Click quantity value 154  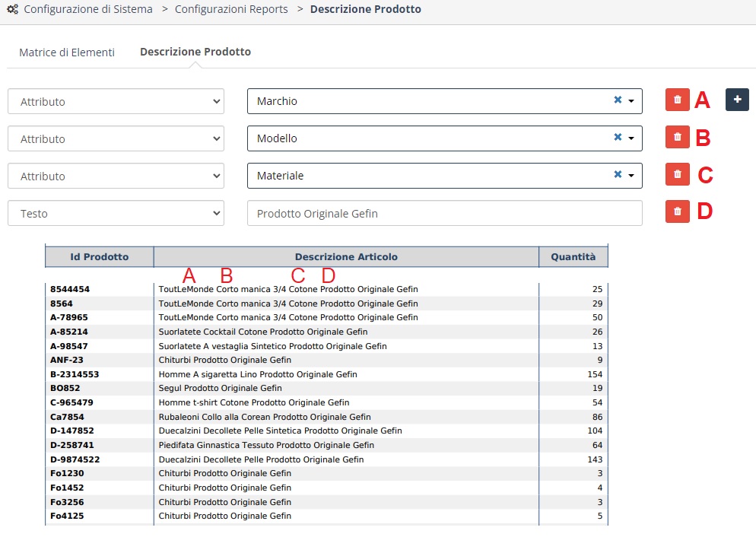click(595, 374)
